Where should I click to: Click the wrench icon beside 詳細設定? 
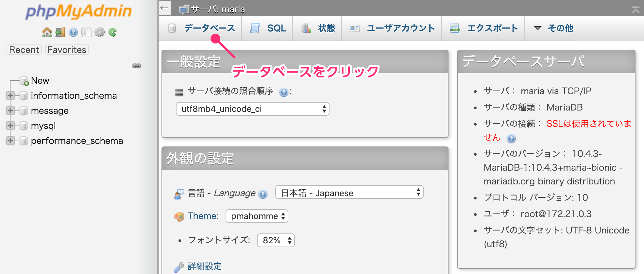point(179,267)
